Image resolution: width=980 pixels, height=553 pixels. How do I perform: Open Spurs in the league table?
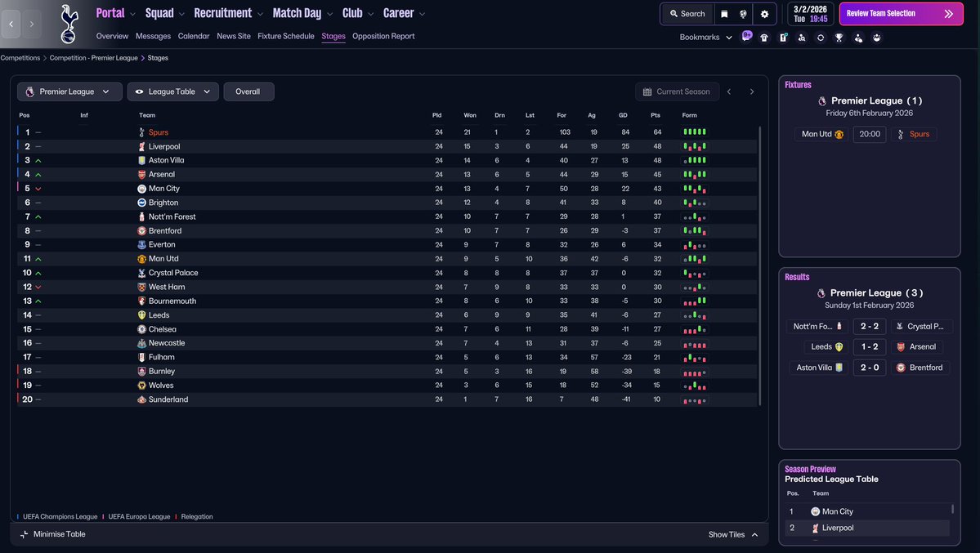pos(159,132)
